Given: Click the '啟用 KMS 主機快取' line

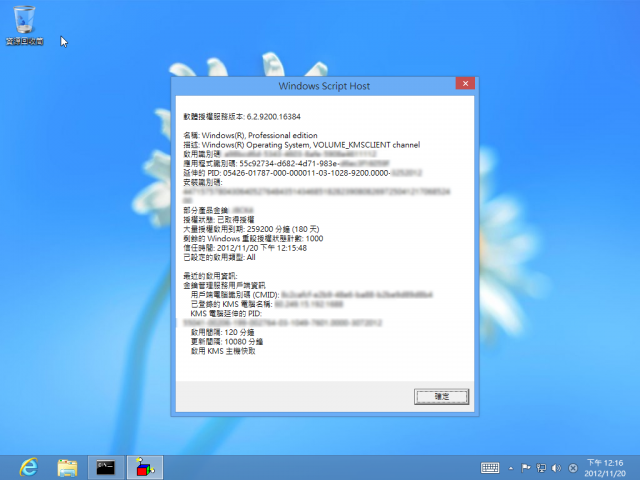Looking at the screenshot, I should coord(223,351).
